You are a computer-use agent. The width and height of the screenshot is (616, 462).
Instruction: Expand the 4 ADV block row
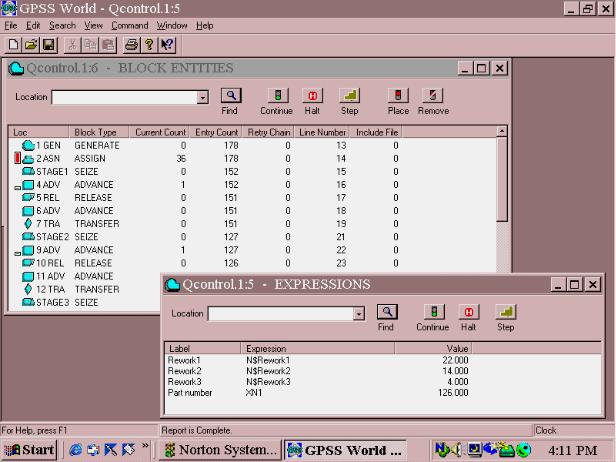click(x=17, y=188)
